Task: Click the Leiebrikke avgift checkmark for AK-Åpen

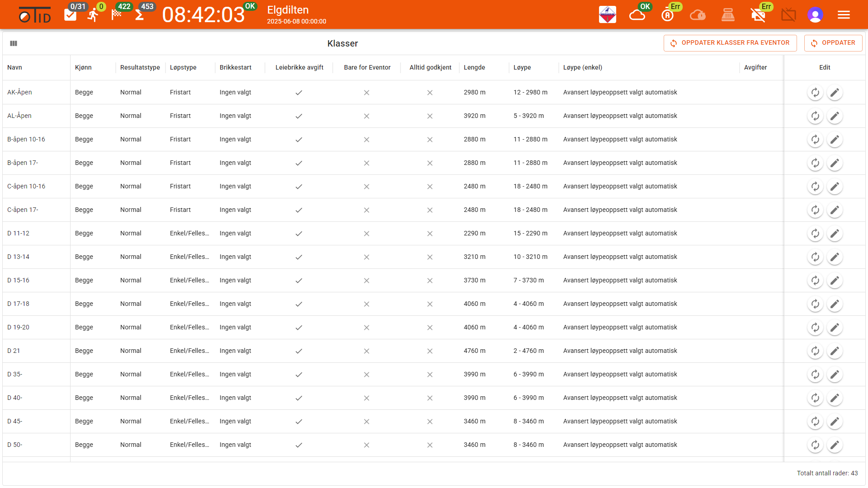Action: (x=299, y=93)
